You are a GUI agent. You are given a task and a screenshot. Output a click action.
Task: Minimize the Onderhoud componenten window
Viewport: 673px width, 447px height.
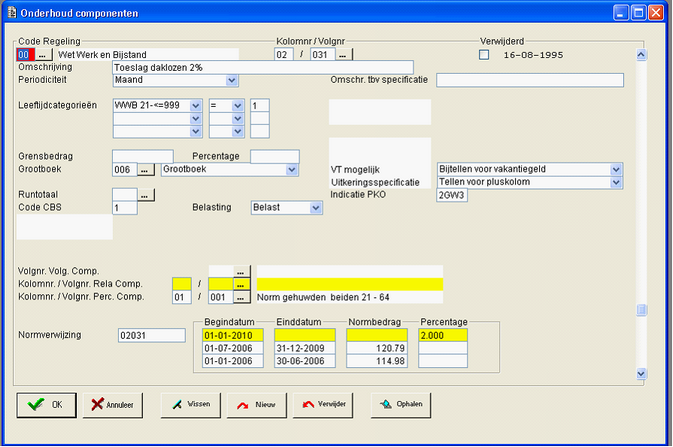[x=621, y=13]
